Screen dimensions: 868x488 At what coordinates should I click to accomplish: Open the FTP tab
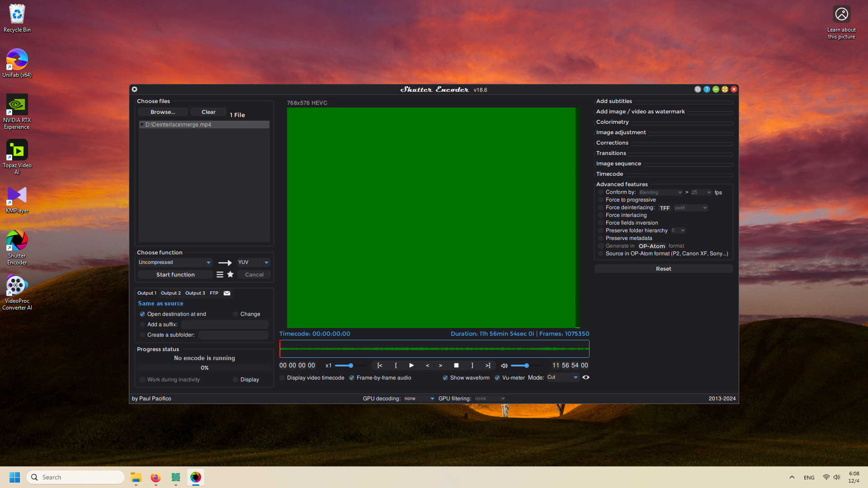pos(214,293)
